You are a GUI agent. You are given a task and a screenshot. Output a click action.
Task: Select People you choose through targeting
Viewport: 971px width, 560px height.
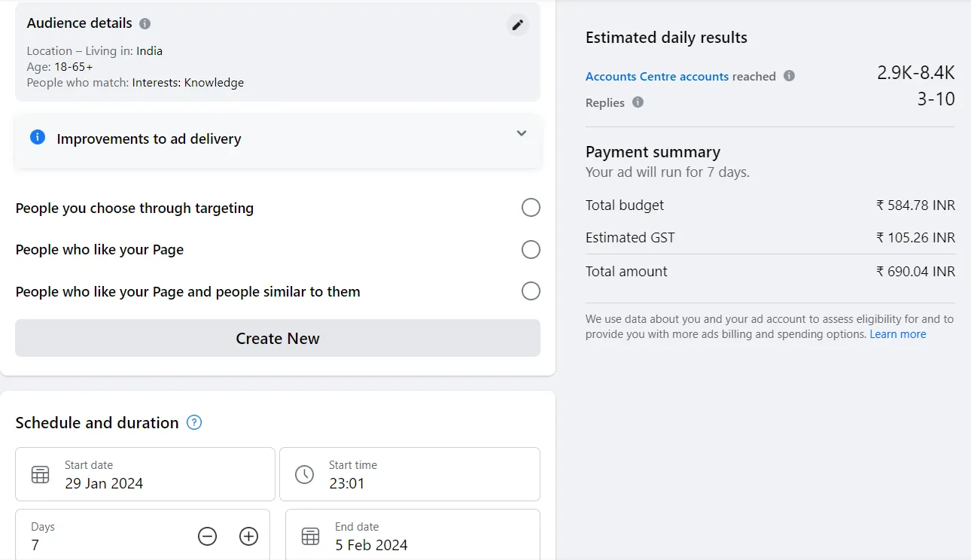[x=531, y=207]
